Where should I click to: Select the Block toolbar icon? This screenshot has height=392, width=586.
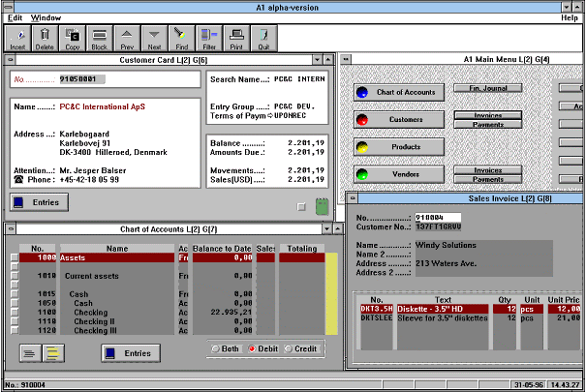coord(99,37)
